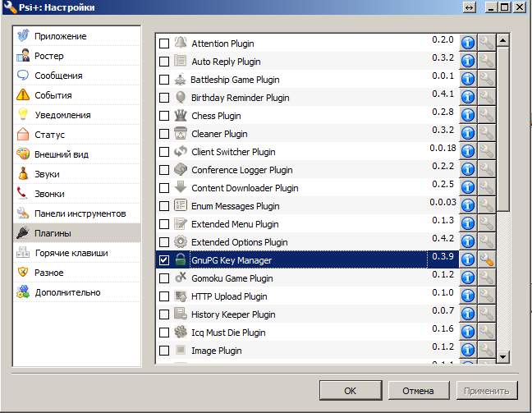Open GnuPG Key Manager info

pos(468,259)
